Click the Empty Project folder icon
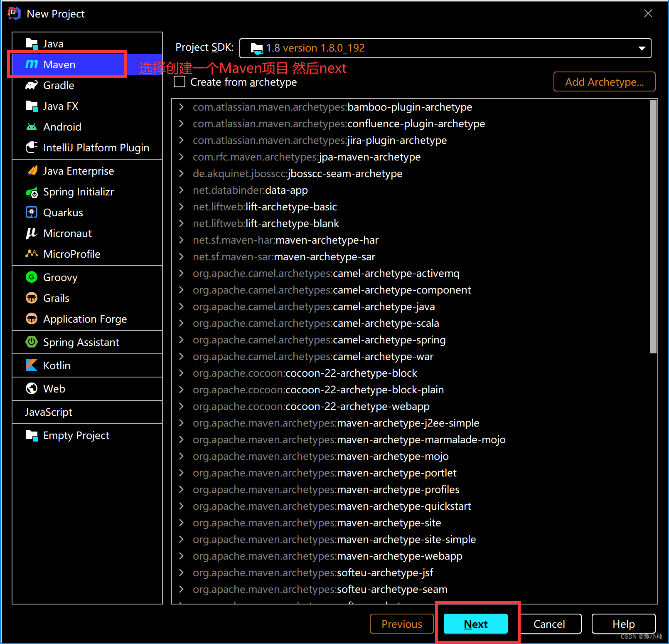Image resolution: width=669 pixels, height=644 pixels. click(x=32, y=435)
